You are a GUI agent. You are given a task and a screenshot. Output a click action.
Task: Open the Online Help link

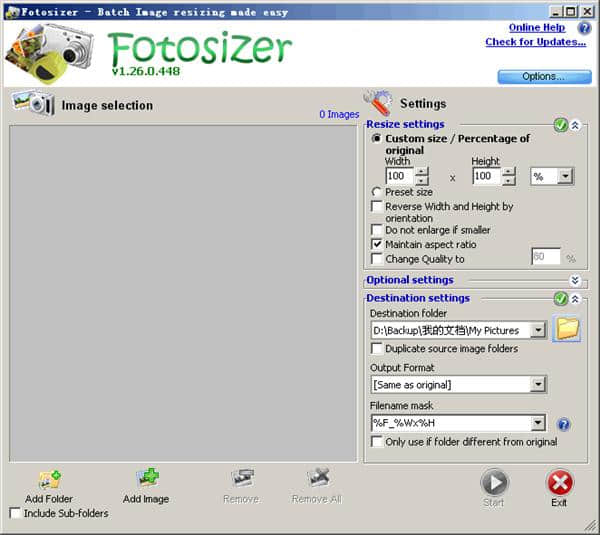click(537, 28)
